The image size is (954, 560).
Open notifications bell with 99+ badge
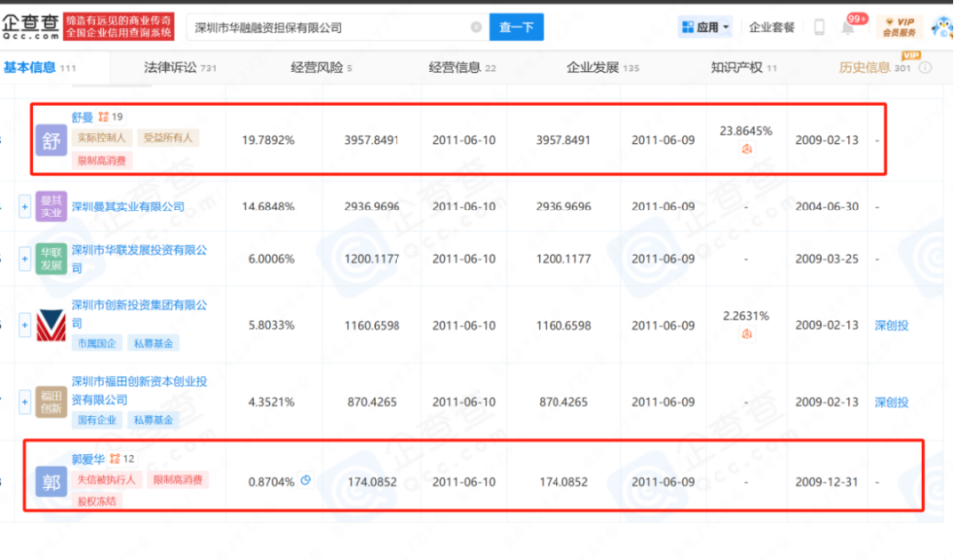[x=847, y=27]
